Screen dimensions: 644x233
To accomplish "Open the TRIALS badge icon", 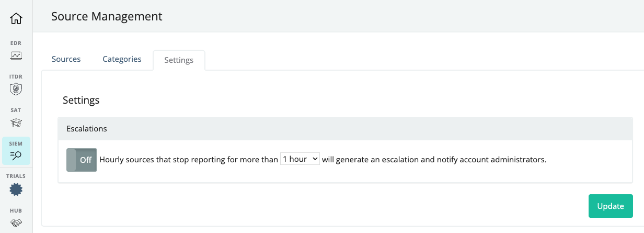I will [x=16, y=190].
